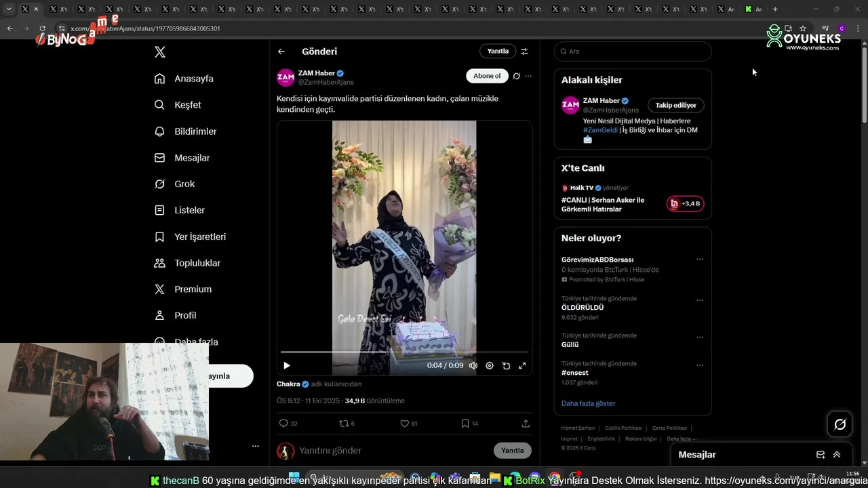Open video settings gear
Screen dimensions: 868x488
point(490,365)
